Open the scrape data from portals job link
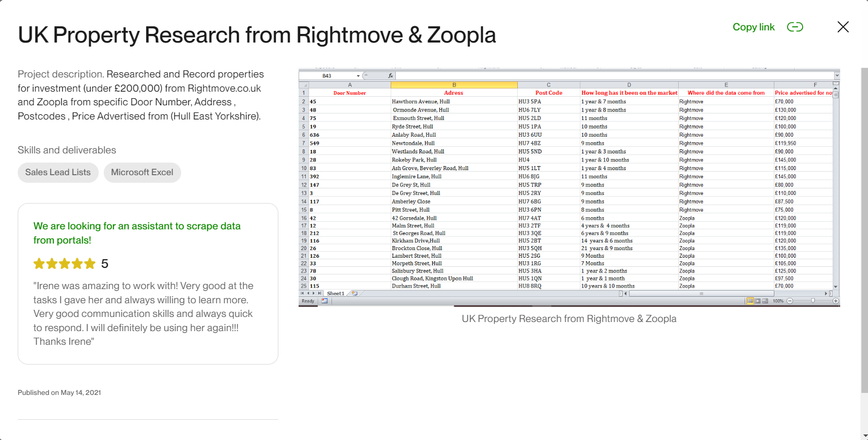The height and width of the screenshot is (440, 868). pyautogui.click(x=137, y=233)
